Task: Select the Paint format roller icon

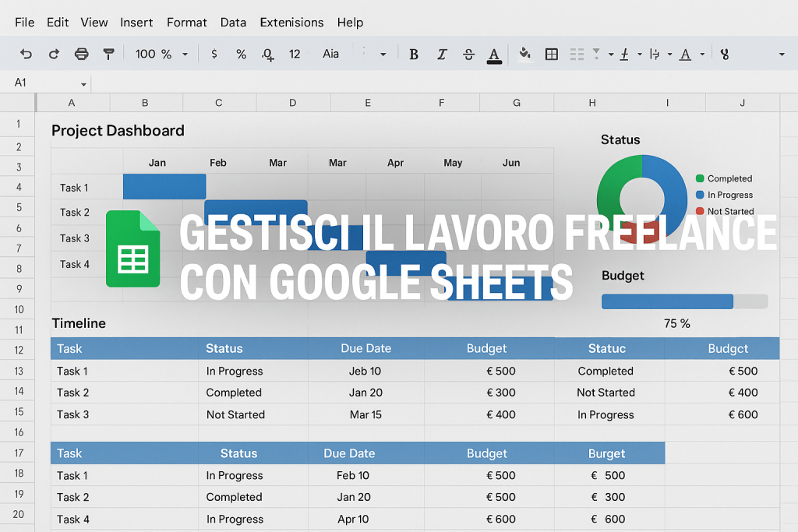Action: 108,54
